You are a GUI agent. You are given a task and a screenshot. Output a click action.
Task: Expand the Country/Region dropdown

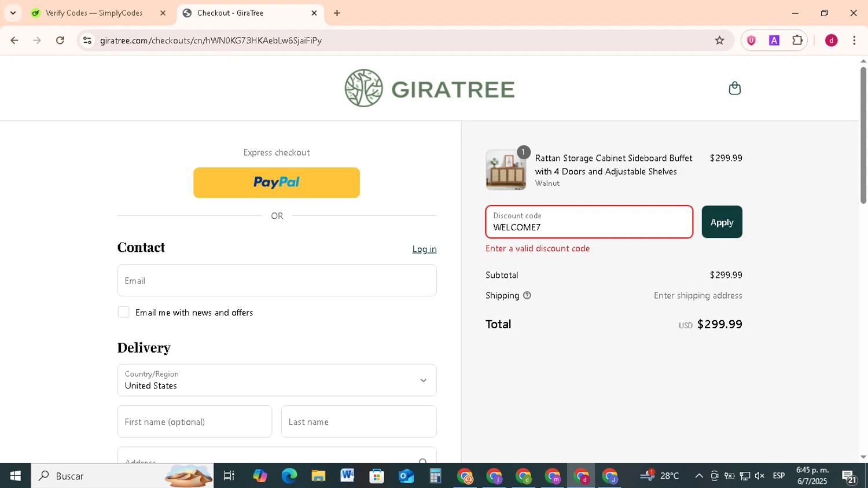277,380
